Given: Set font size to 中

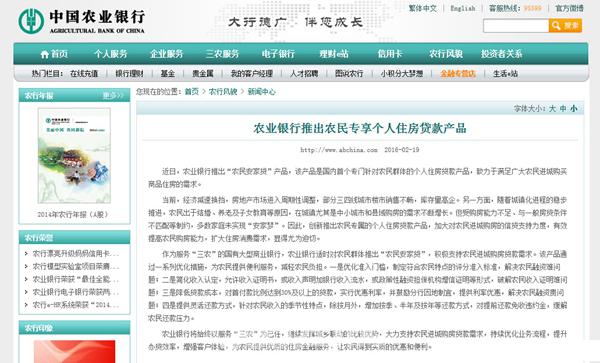Looking at the screenshot, I should point(563,109).
